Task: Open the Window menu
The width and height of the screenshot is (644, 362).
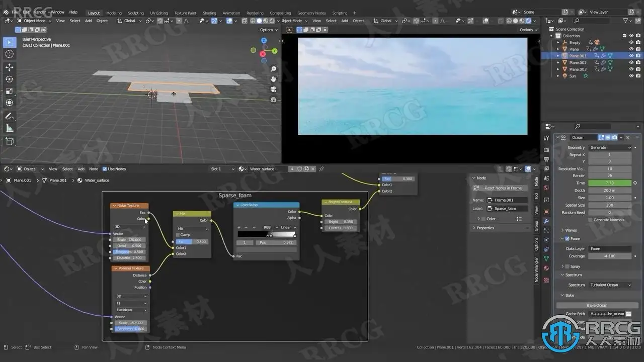Action: pos(57,12)
